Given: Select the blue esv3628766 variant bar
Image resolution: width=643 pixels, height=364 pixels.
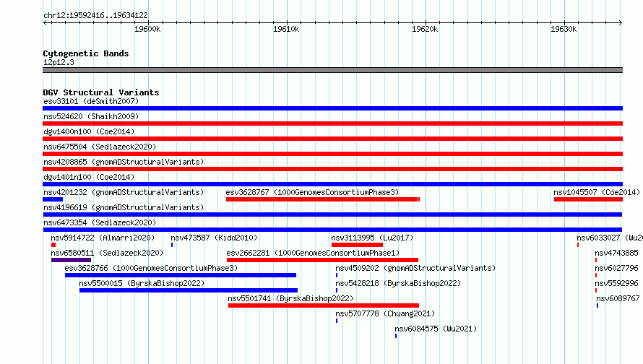Looking at the screenshot, I should click(x=181, y=275).
